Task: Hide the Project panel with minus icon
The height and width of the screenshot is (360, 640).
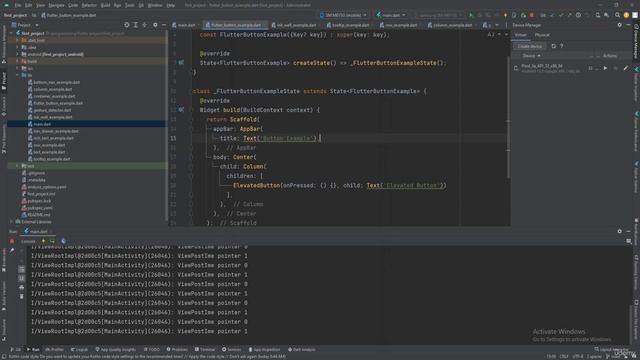Action: click(164, 25)
